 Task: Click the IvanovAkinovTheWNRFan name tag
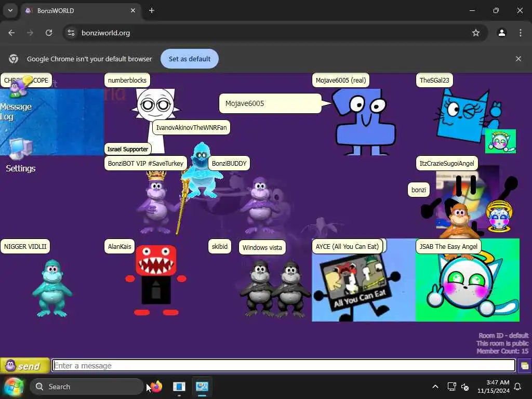pyautogui.click(x=191, y=128)
